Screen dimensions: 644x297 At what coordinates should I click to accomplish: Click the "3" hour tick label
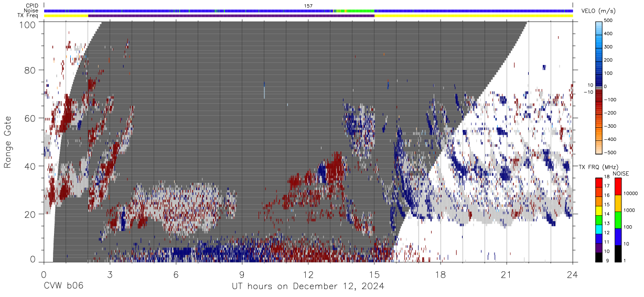[110, 274]
